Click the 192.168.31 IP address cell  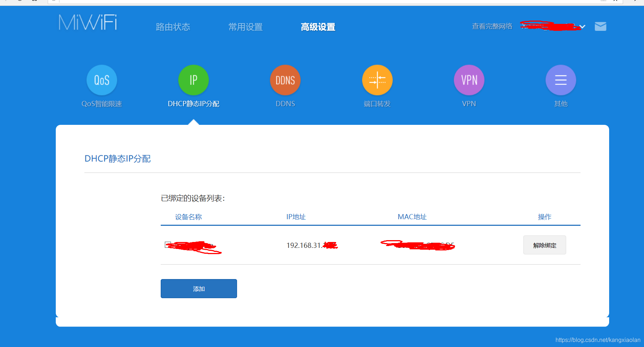pyautogui.click(x=312, y=245)
